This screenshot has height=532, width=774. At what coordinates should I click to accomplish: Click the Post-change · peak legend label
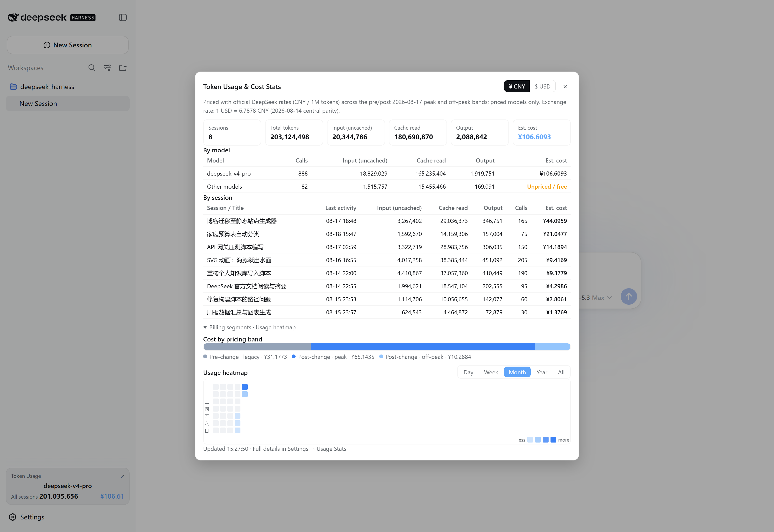pyautogui.click(x=336, y=357)
